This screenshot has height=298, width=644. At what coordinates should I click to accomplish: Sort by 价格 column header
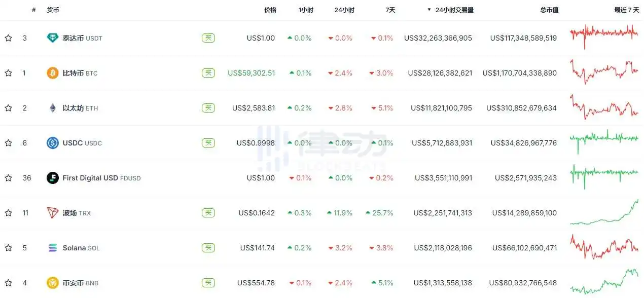point(270,10)
